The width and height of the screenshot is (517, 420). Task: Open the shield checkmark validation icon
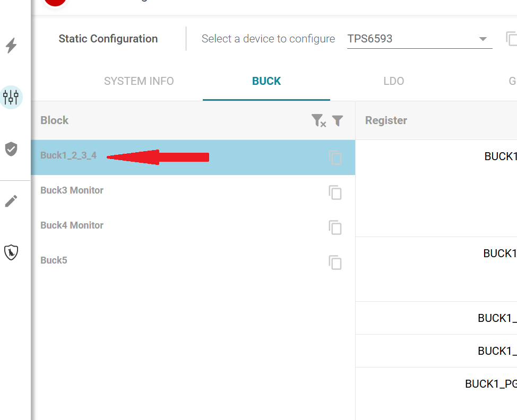[11, 149]
